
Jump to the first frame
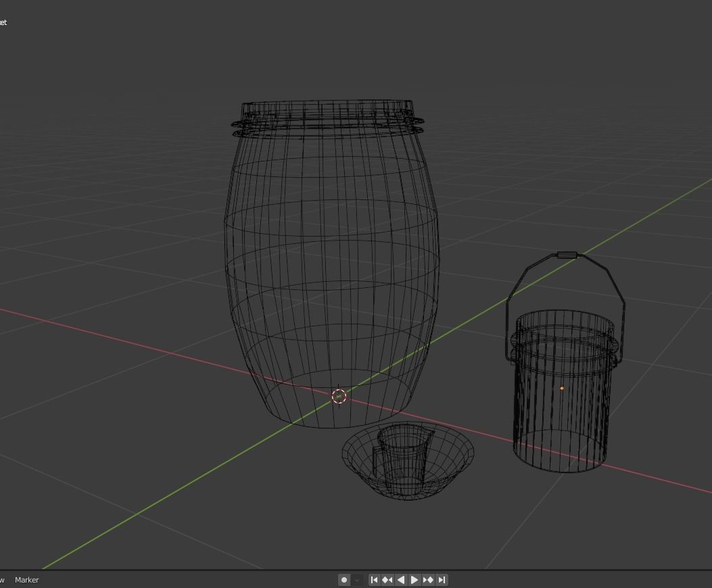click(374, 580)
